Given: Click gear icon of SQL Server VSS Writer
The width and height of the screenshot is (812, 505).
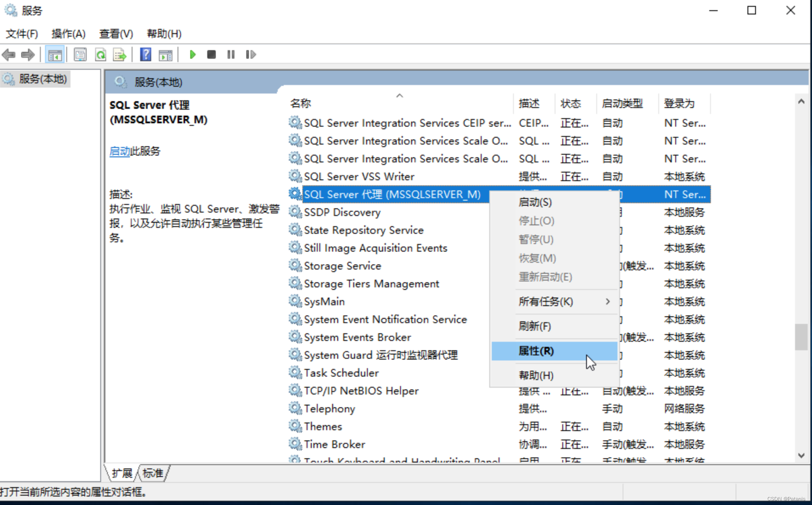Looking at the screenshot, I should pos(295,176).
